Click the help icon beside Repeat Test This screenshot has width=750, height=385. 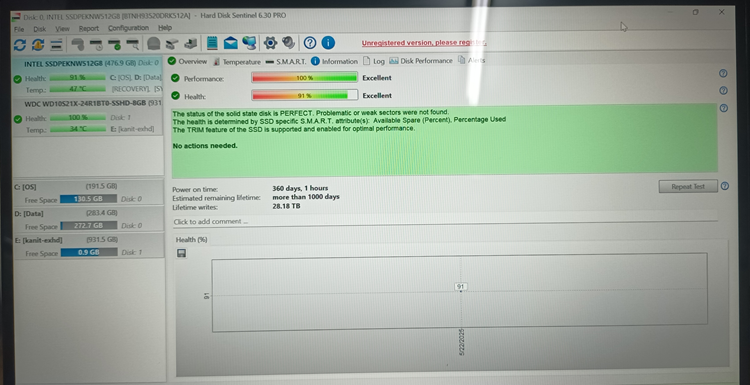point(725,186)
